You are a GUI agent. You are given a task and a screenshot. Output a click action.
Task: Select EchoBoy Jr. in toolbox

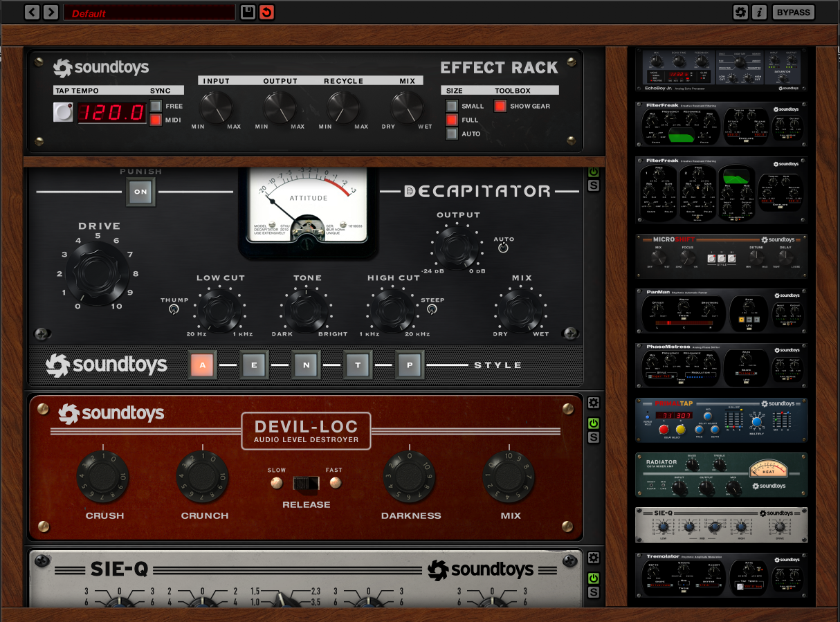tap(722, 71)
